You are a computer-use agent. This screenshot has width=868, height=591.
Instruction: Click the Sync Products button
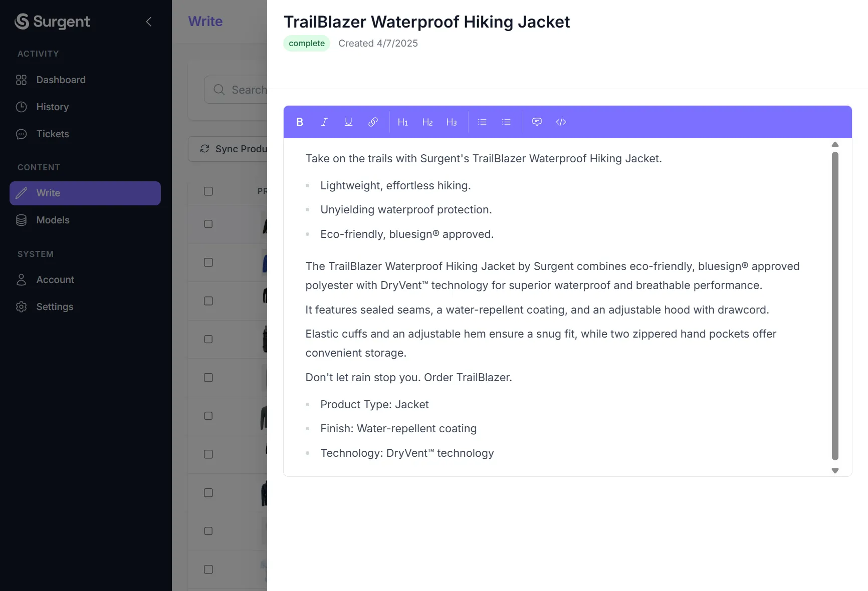[x=233, y=149]
